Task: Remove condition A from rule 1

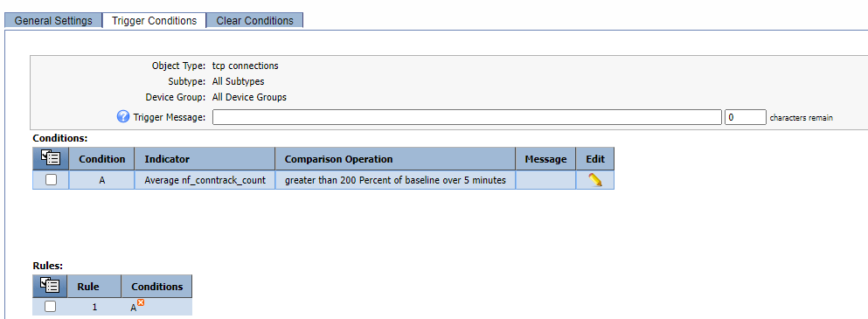Action: (x=141, y=302)
